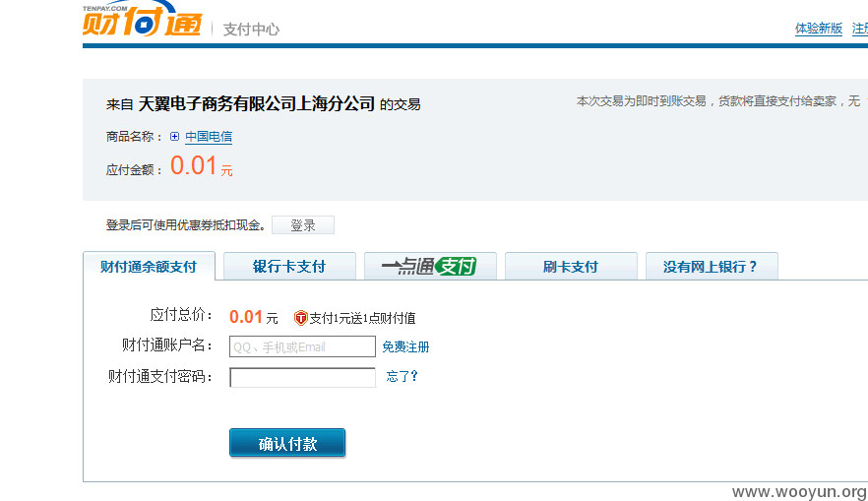Click the 确认付款 button
Screen dimensions: 868x501
click(x=287, y=443)
